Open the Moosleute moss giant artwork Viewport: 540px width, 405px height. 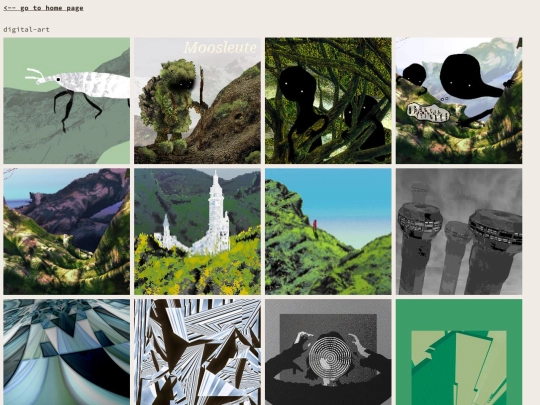point(197,101)
